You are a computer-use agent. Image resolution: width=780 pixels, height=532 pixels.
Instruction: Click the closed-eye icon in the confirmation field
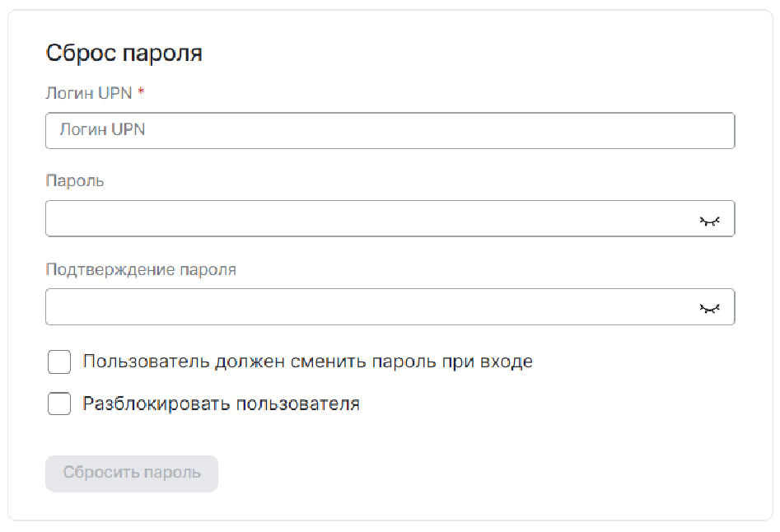(709, 307)
